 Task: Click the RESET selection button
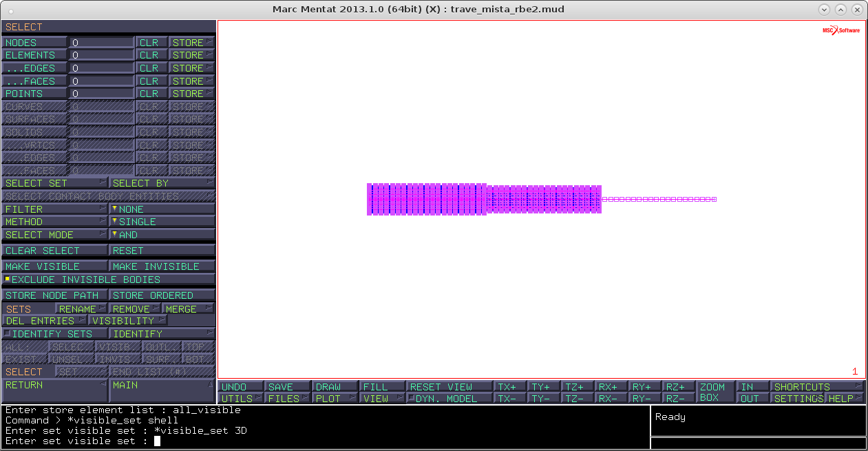tap(162, 251)
